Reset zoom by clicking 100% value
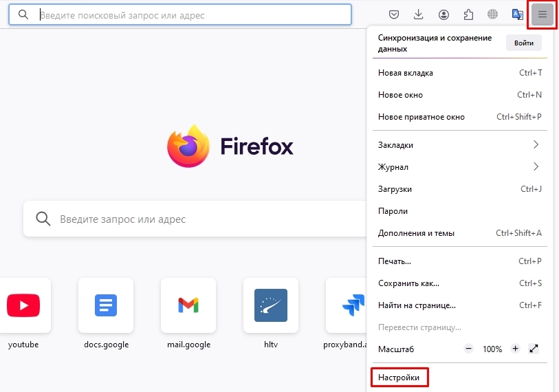Image resolution: width=559 pixels, height=392 pixels. coord(492,349)
